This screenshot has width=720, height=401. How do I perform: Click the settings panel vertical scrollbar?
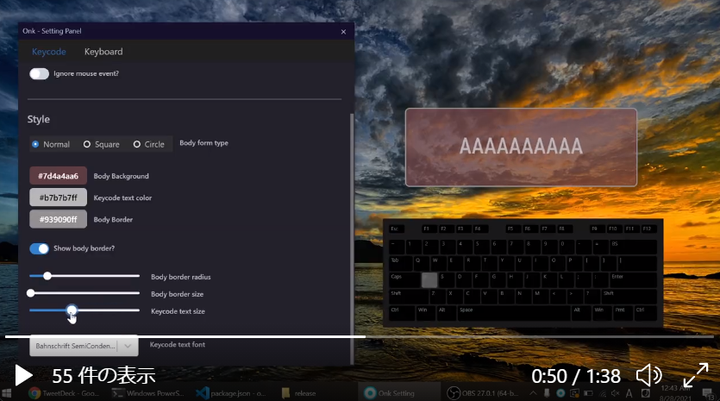[352, 239]
